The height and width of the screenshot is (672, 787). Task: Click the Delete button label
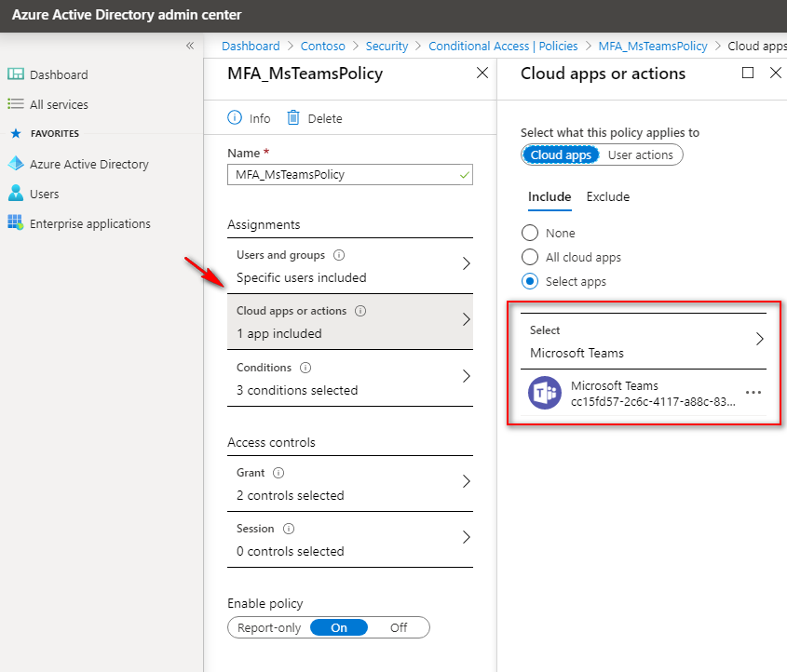coord(325,118)
